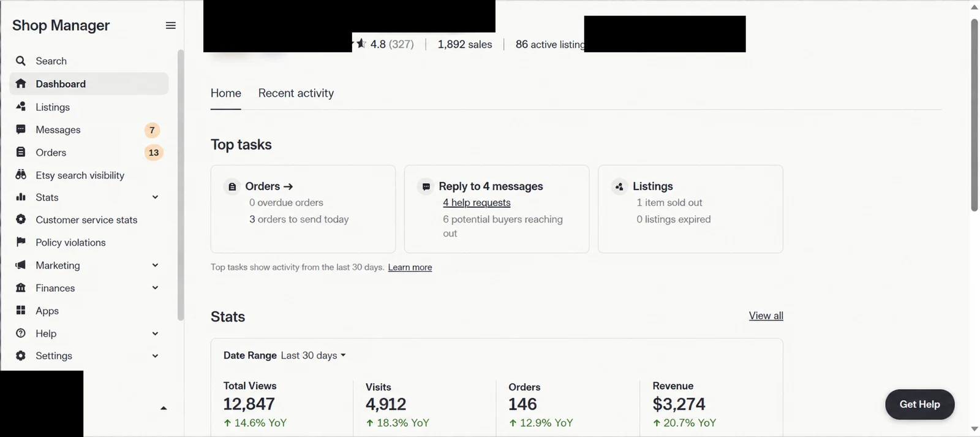Click the Search magnifier icon in sidebar
The width and height of the screenshot is (980, 437).
(x=21, y=61)
